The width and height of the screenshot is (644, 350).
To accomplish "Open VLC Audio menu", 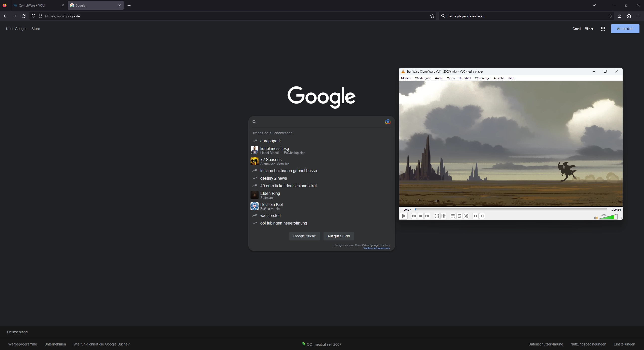I will [x=439, y=78].
